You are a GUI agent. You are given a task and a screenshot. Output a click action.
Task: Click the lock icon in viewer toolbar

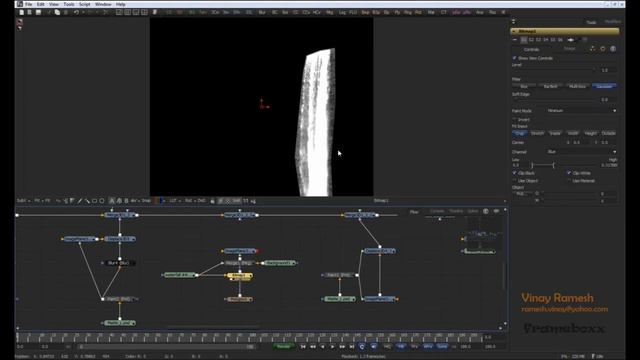(x=212, y=201)
